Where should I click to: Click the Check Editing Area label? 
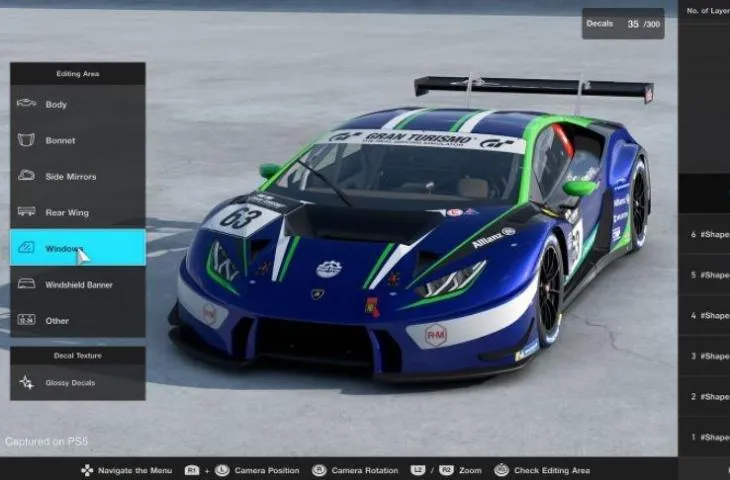tap(552, 471)
